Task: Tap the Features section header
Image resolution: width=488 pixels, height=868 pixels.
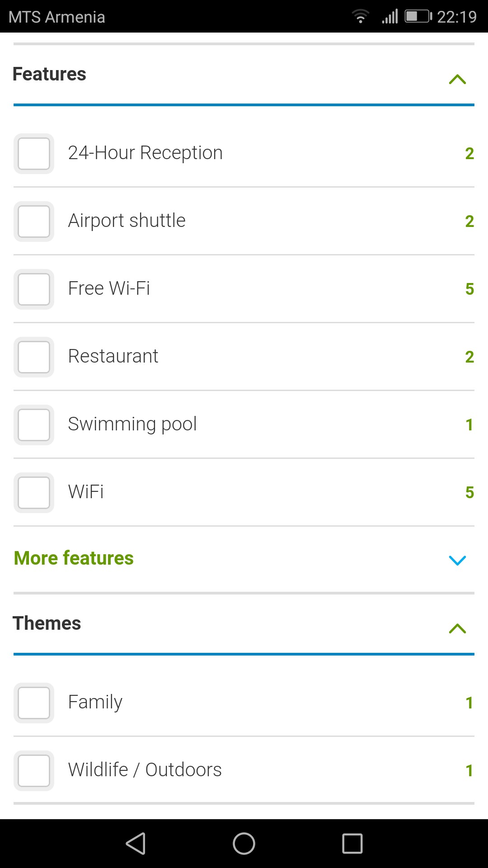Action: click(x=50, y=74)
